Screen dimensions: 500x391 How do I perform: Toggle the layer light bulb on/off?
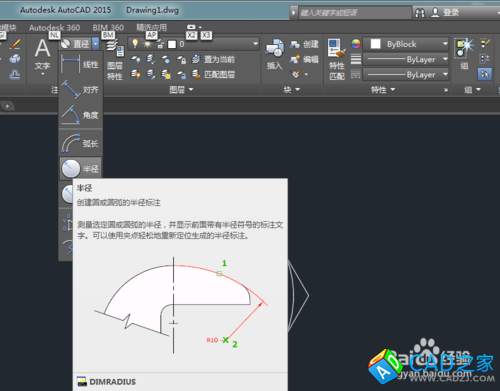[135, 44]
